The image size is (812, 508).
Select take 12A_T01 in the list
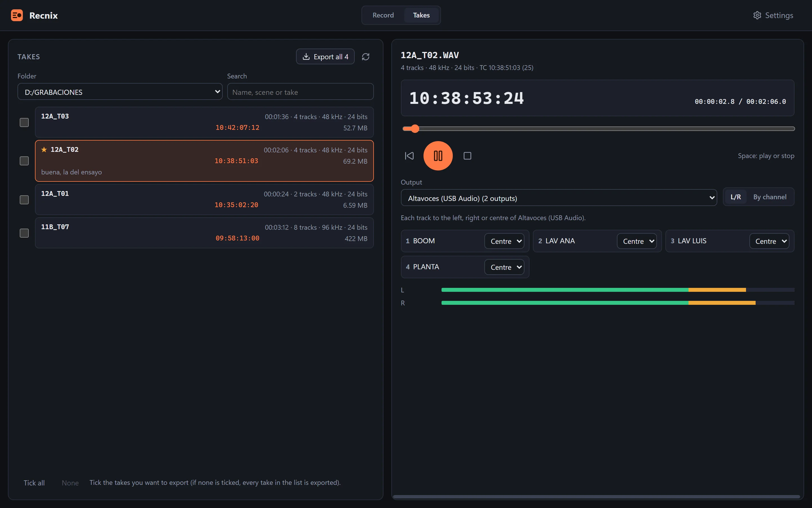[x=204, y=200]
